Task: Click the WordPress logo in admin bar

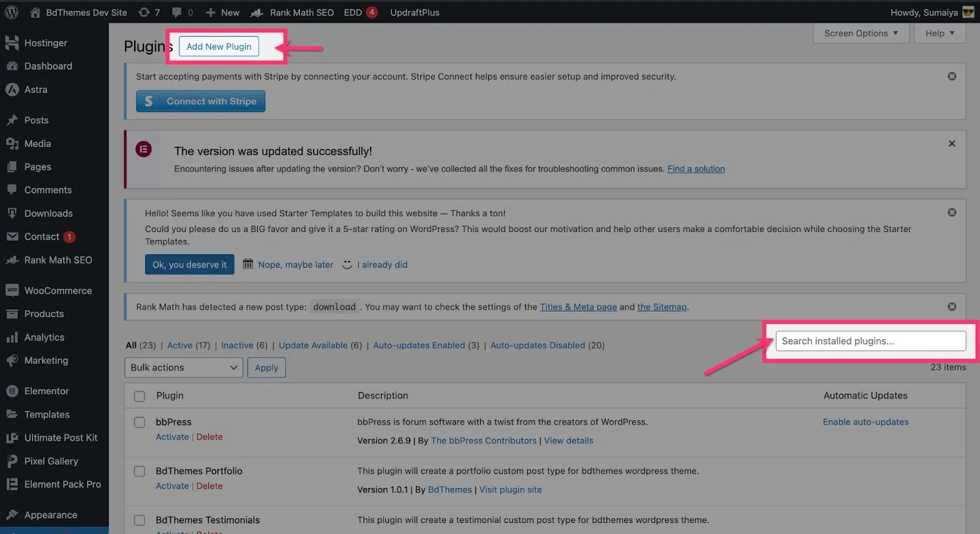Action: (x=12, y=12)
